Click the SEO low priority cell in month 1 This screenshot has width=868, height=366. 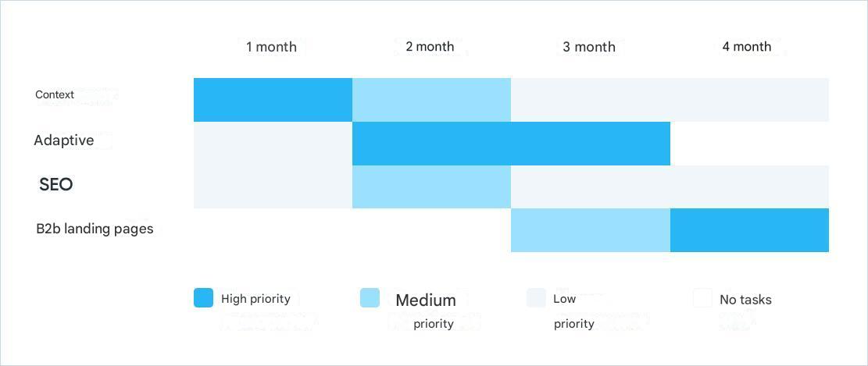coord(273,187)
